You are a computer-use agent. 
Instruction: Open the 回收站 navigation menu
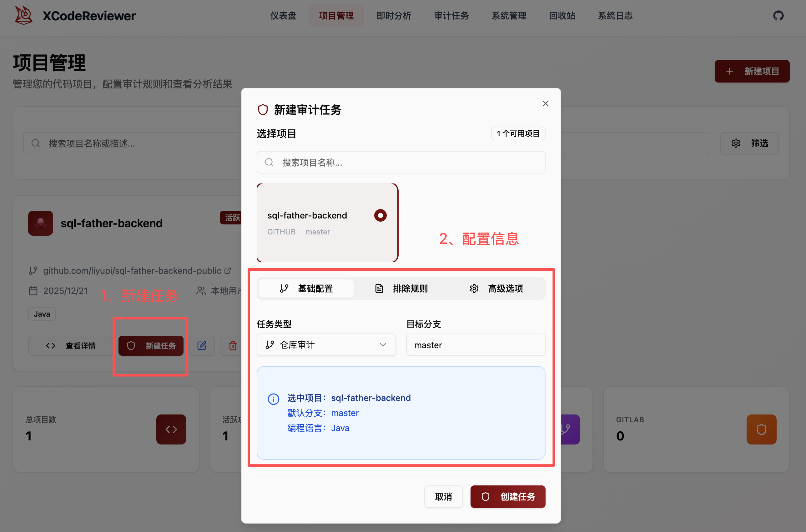pos(562,15)
